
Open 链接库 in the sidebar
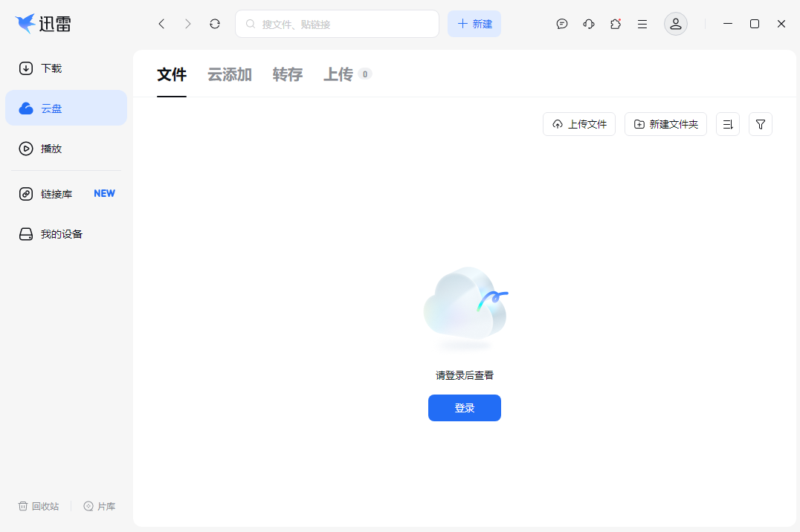(66, 194)
